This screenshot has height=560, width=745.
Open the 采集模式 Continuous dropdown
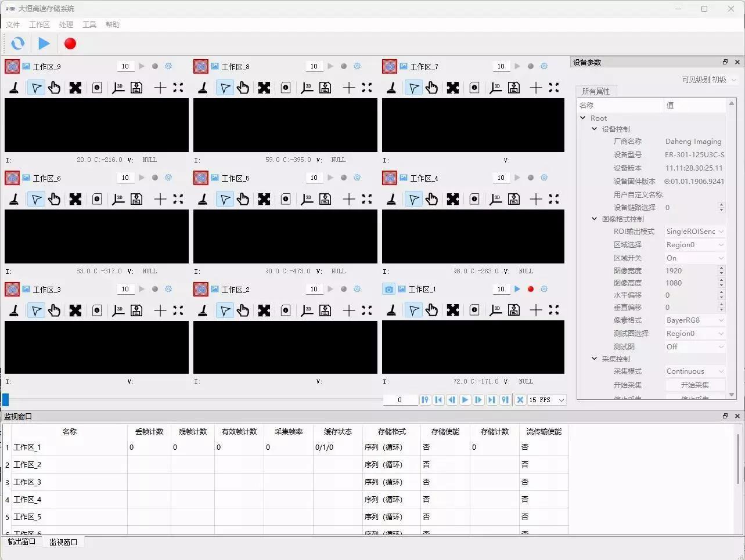[694, 371]
